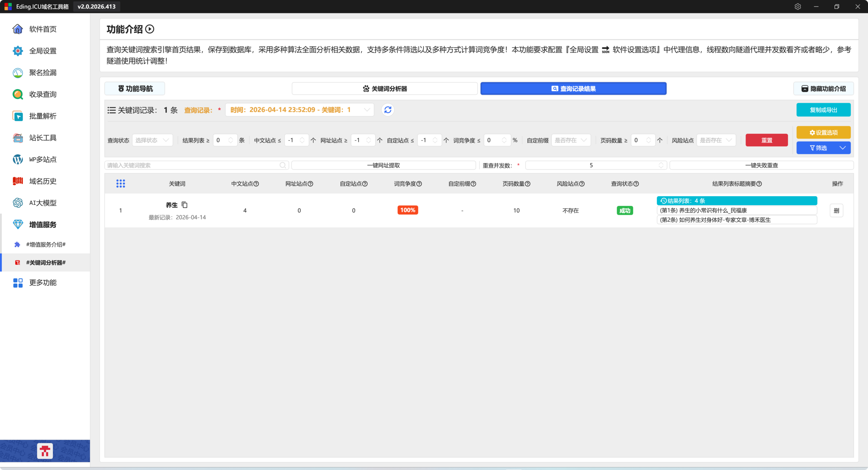Click the refresh icon beside query record dropdown
Screen dimensions: 868x470
(x=388, y=110)
